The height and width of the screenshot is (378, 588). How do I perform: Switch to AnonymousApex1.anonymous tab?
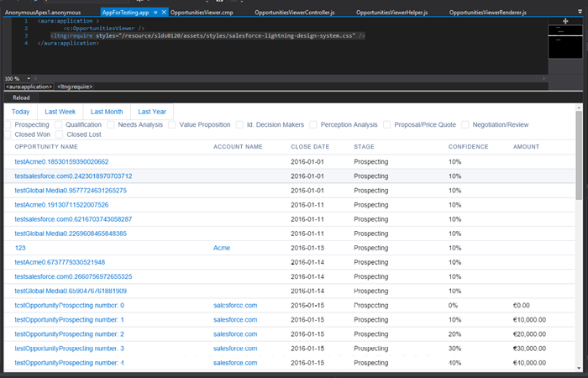pyautogui.click(x=42, y=13)
